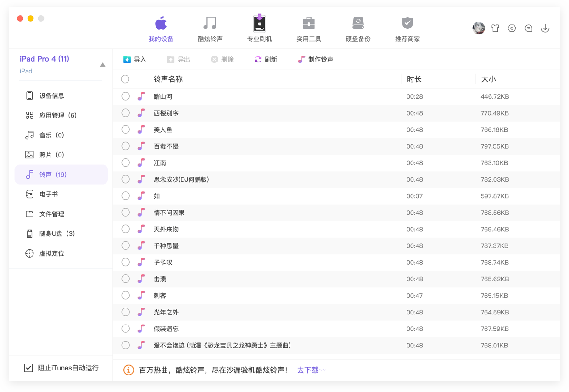Open the 我的设备 tab
Image resolution: width=569 pixels, height=392 pixels.
(161, 29)
